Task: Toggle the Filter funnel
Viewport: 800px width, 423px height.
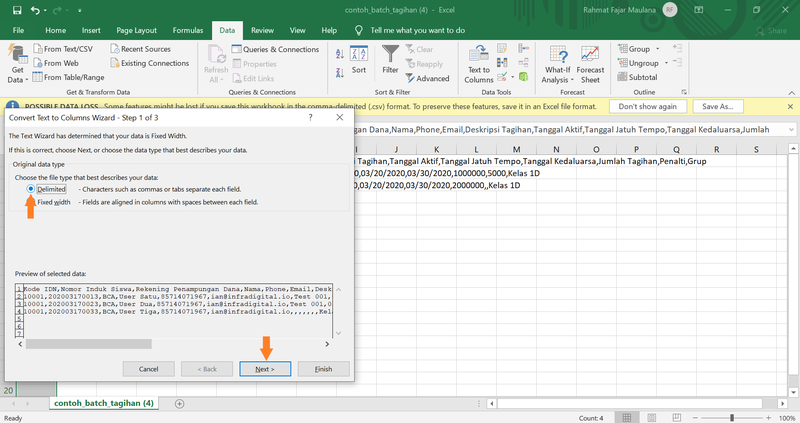Action: [390, 60]
